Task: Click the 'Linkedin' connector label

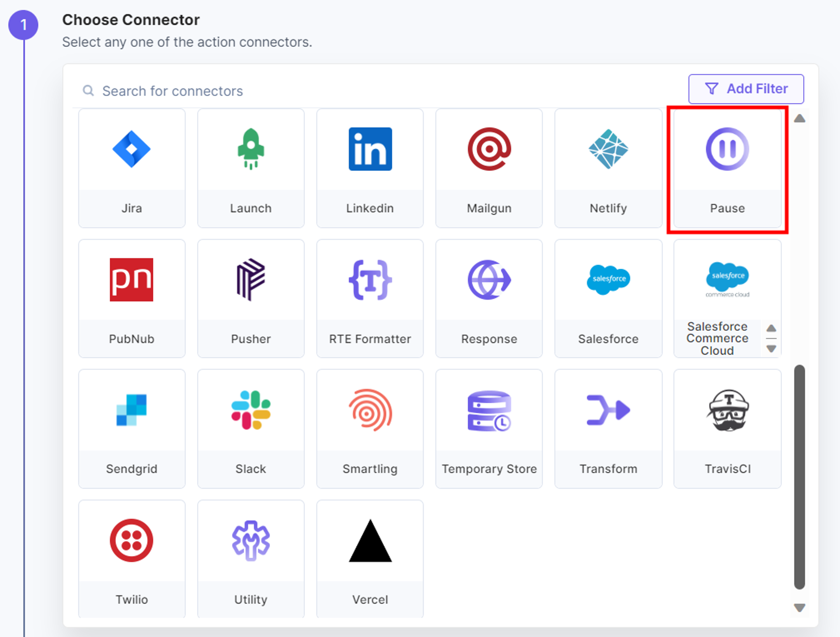Action: coord(370,208)
